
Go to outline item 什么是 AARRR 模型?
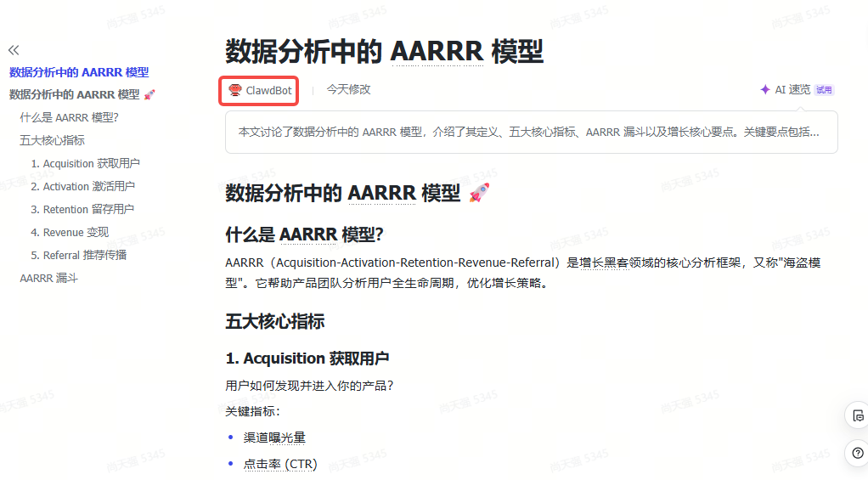click(x=69, y=118)
